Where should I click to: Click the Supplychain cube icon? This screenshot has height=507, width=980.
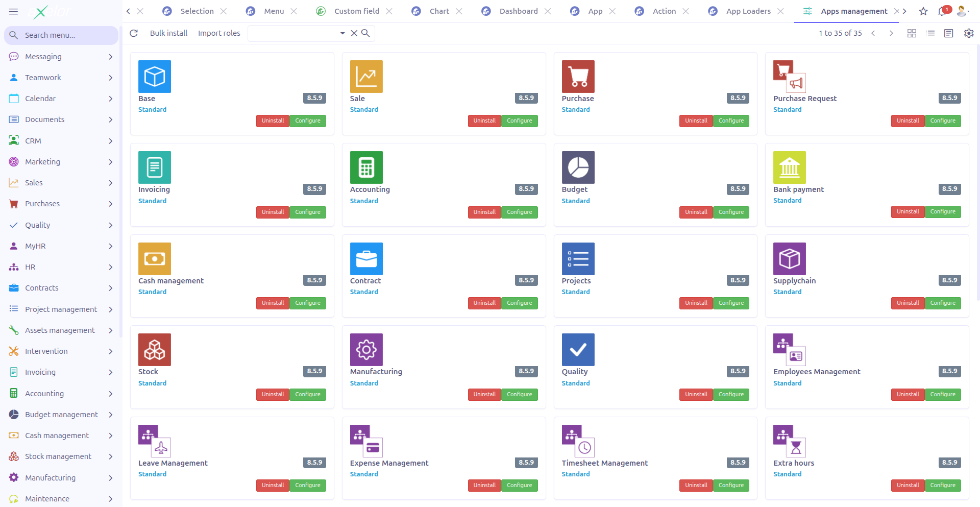point(789,258)
